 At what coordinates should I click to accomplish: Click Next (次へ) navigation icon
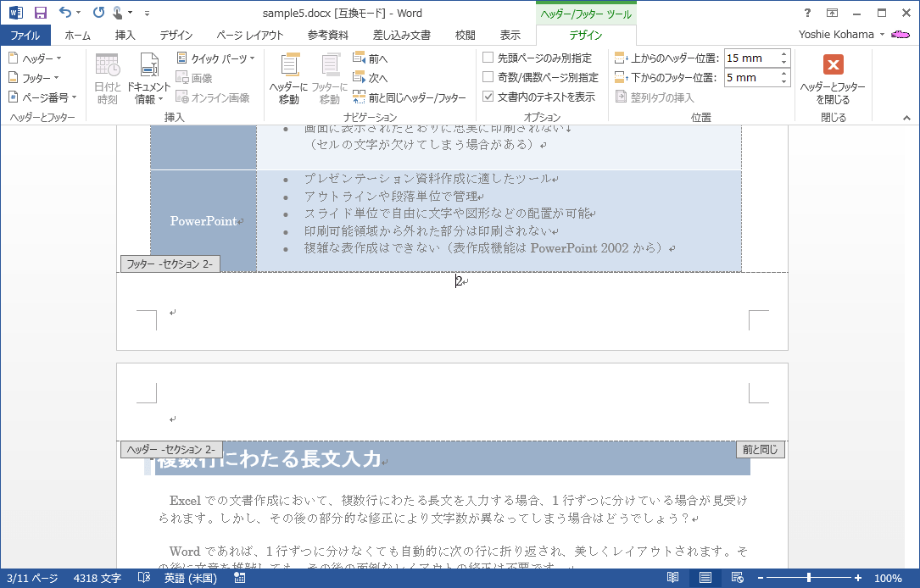[371, 77]
